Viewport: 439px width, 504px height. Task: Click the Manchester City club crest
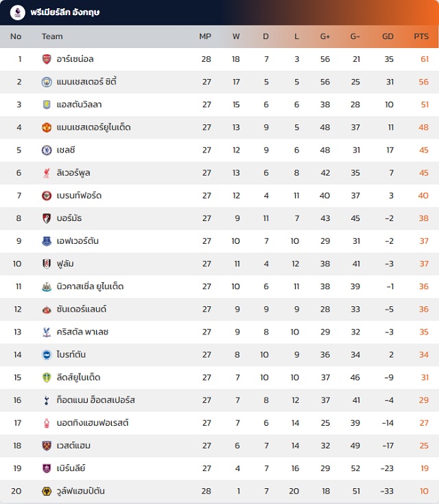click(x=47, y=82)
